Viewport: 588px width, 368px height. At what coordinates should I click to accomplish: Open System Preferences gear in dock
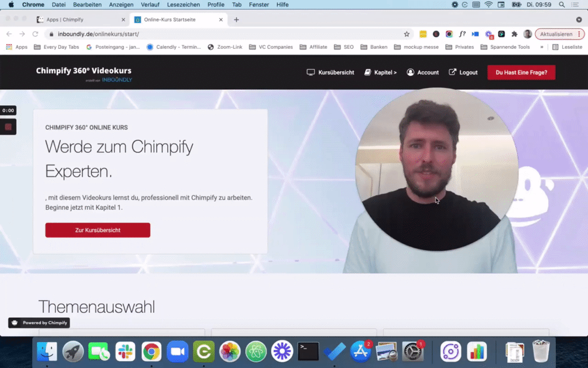412,351
